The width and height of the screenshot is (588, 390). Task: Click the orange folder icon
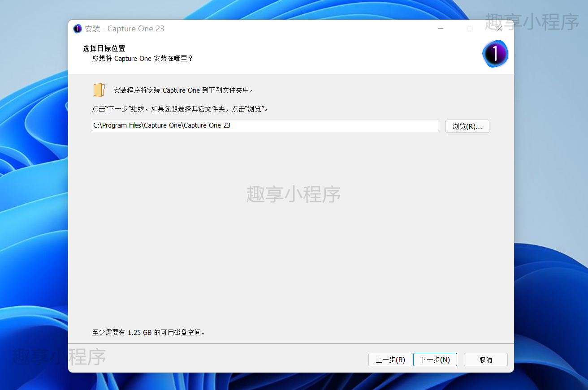point(99,90)
